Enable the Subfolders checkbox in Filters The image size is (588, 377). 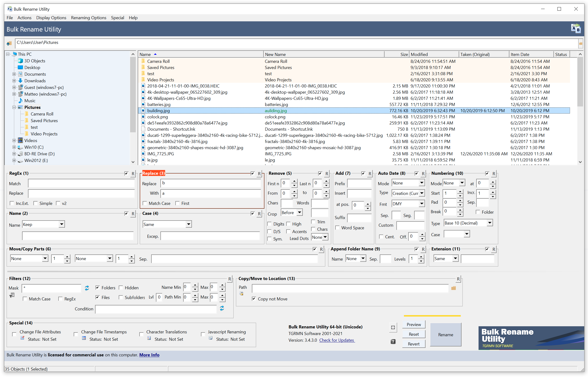[x=120, y=297]
